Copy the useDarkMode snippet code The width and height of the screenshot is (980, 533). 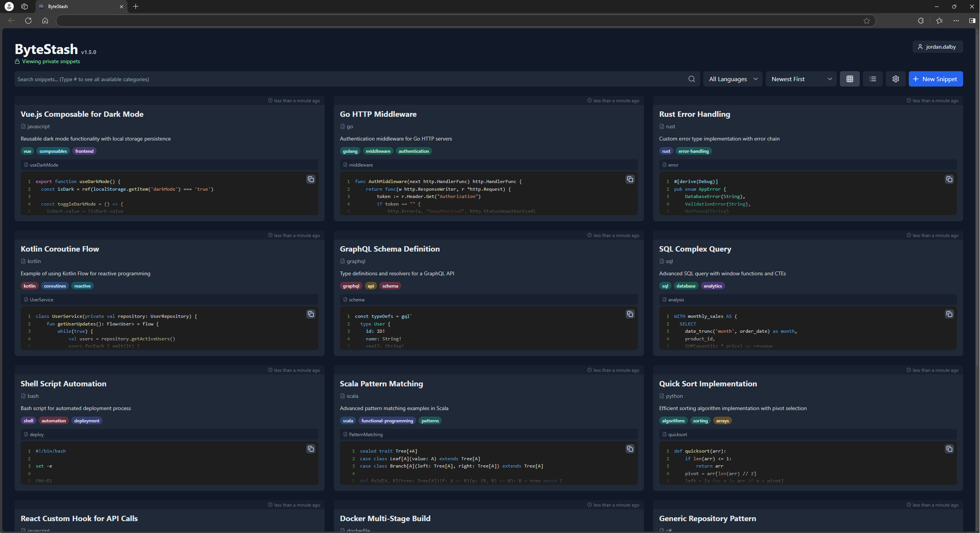coord(310,179)
